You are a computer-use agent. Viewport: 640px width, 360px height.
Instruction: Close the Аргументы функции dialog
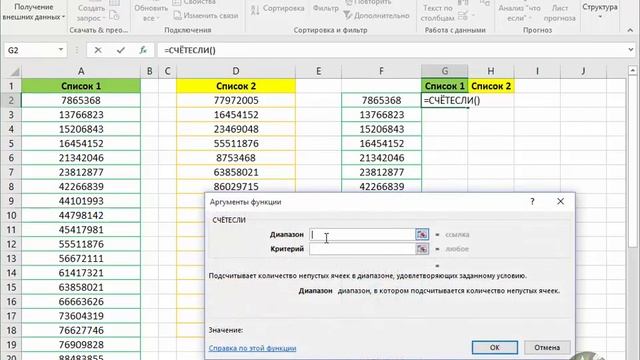click(x=560, y=202)
